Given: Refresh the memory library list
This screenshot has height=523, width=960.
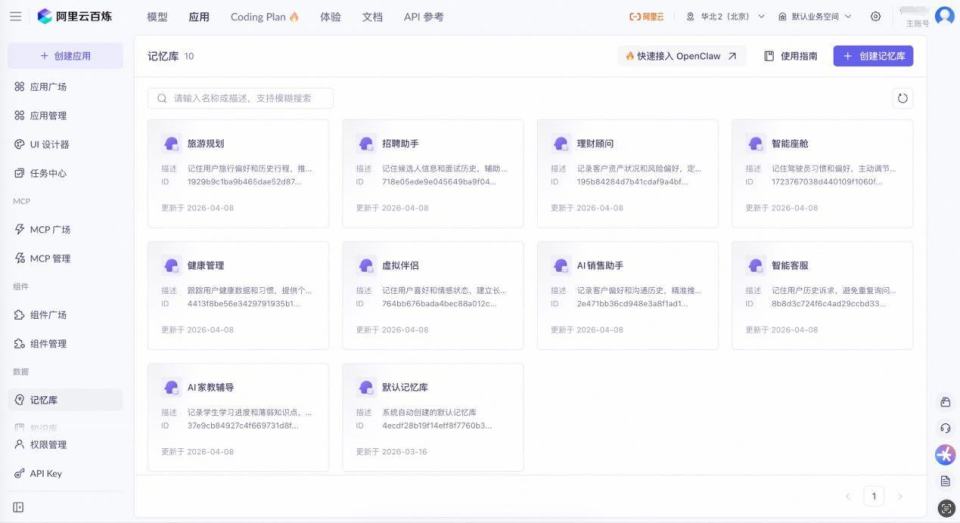Looking at the screenshot, I should (902, 98).
